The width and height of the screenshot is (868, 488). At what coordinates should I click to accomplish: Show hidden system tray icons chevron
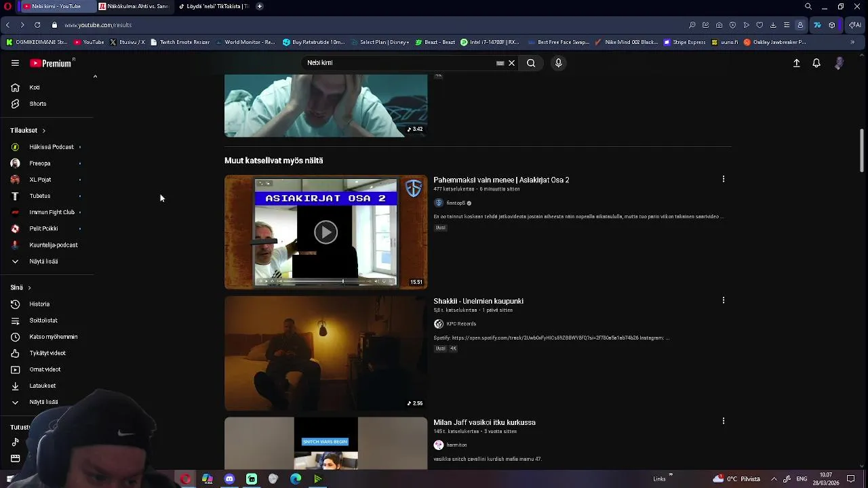pyautogui.click(x=774, y=479)
